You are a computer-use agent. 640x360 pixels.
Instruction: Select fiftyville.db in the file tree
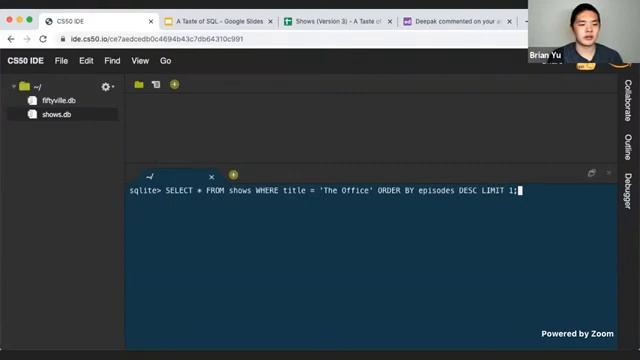coord(59,100)
